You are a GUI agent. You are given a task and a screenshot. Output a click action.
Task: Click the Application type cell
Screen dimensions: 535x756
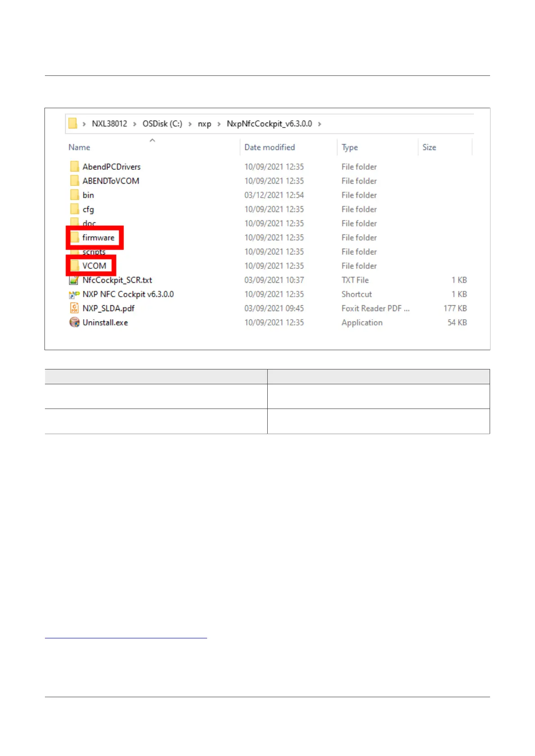[x=362, y=323]
